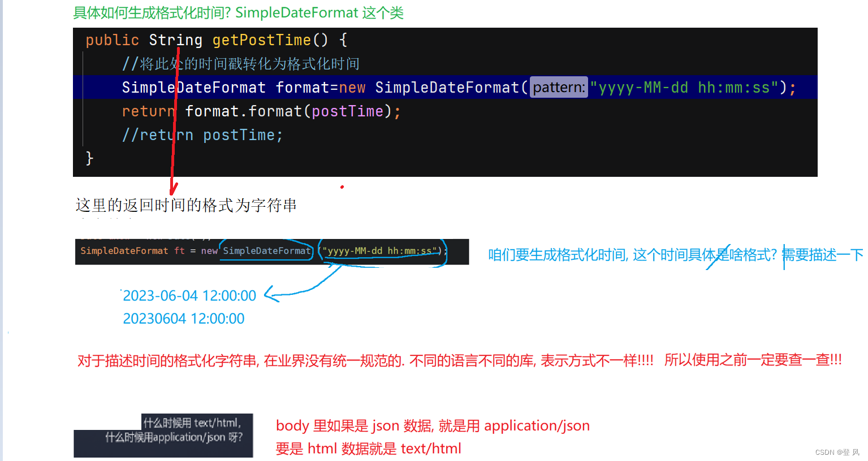Click the closing brace of getPostTime method

tap(89, 158)
